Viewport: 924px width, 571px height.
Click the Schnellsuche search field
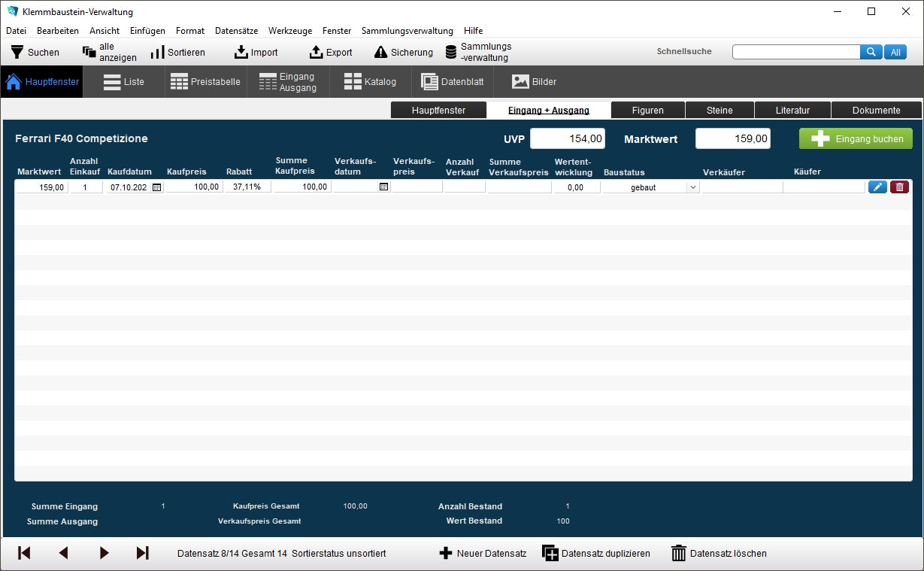pyautogui.click(x=795, y=52)
